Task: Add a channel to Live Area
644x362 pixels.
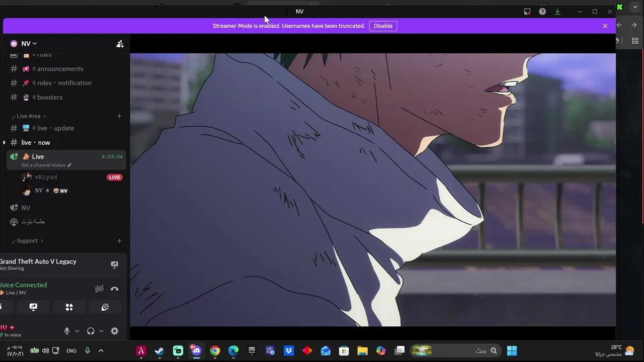Action: 119,116
